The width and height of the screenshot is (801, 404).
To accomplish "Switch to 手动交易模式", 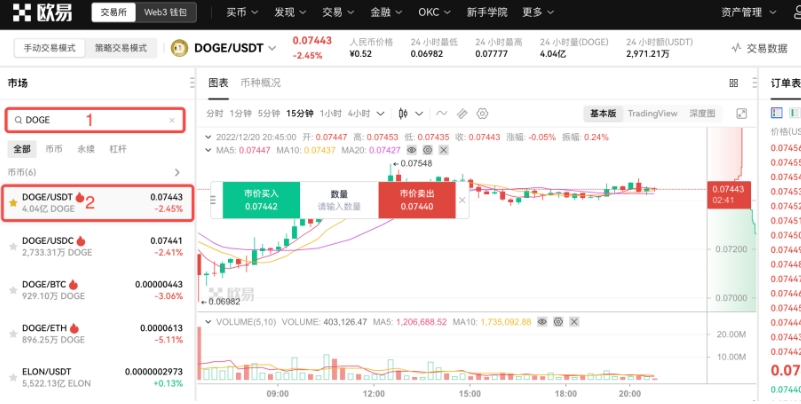I will click(x=50, y=48).
